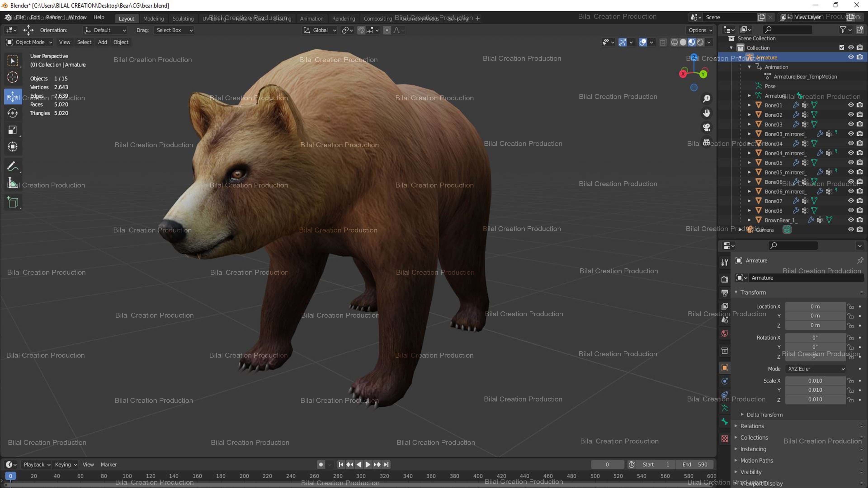Toggle snapping magnet in header
868x488 pixels.
(x=361, y=30)
